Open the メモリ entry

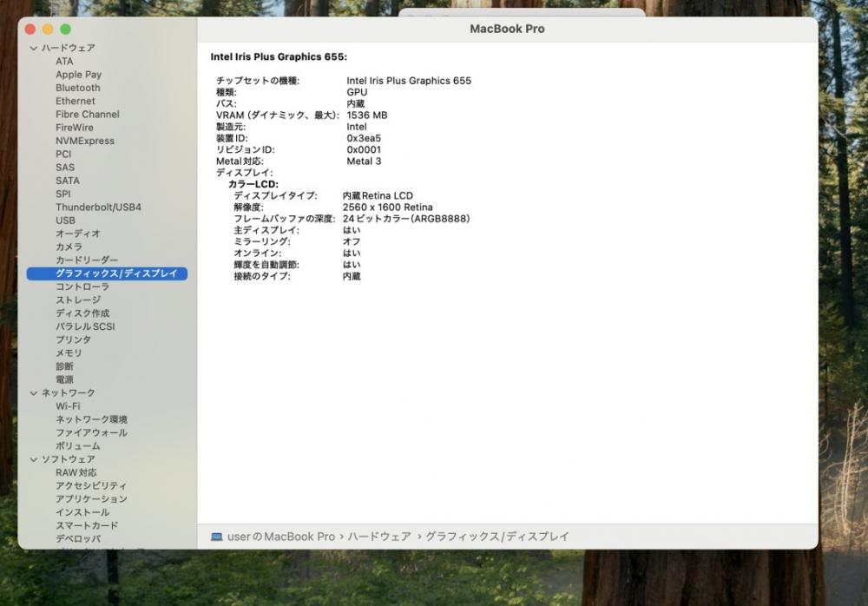[x=69, y=353]
